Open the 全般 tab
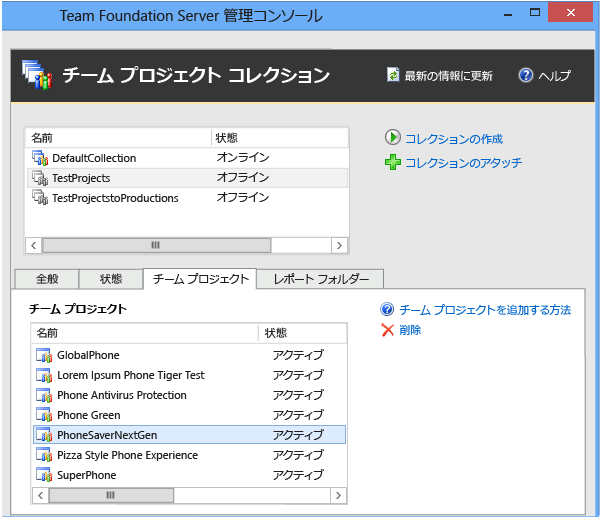The image size is (600, 518). (x=47, y=279)
